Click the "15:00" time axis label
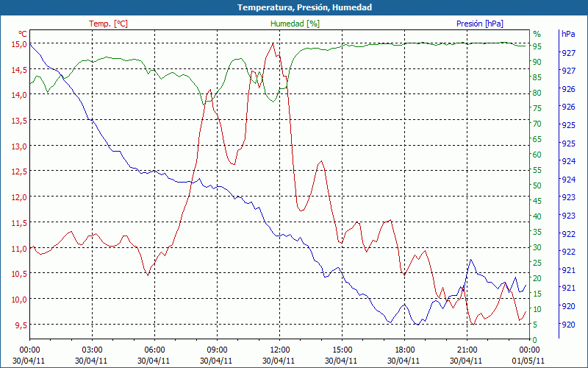The height and width of the screenshot is (368, 588). coord(342,350)
